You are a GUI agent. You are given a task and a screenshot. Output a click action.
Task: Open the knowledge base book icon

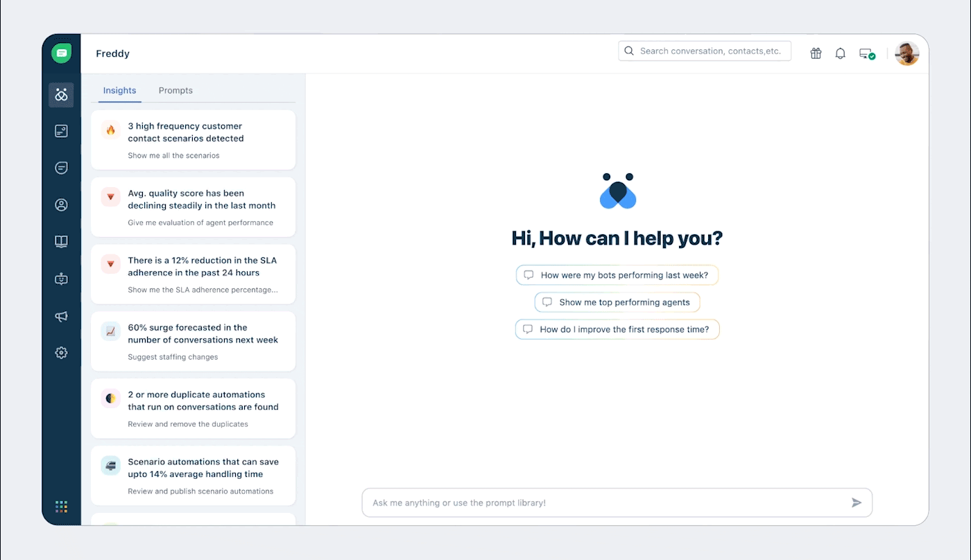(61, 241)
